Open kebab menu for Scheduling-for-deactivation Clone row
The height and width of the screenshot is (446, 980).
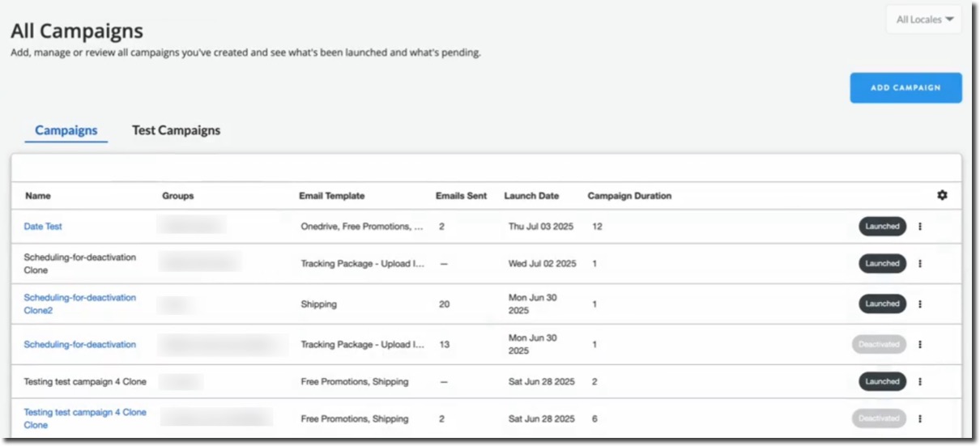click(x=920, y=264)
